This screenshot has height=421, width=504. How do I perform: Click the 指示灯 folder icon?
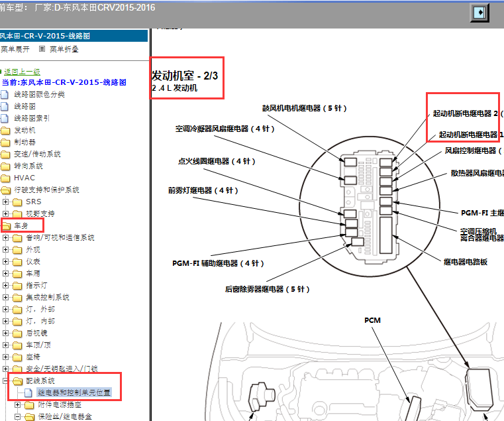coord(17,286)
